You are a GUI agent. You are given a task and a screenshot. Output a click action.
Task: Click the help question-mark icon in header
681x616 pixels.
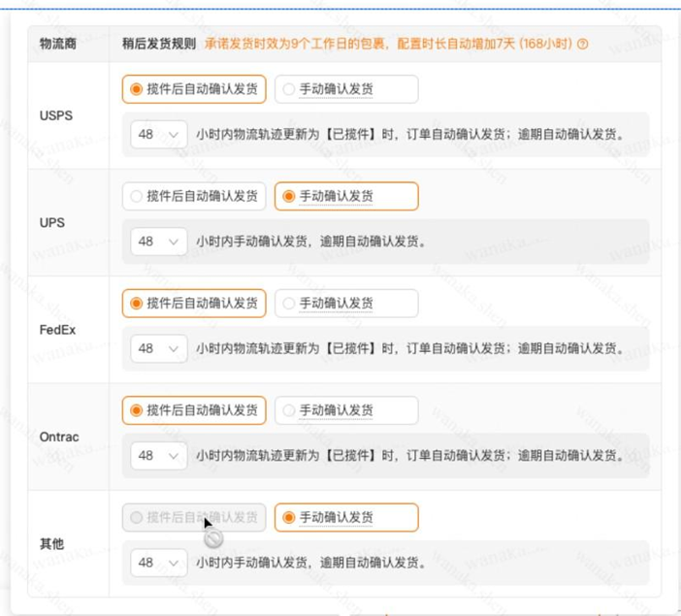(x=583, y=44)
